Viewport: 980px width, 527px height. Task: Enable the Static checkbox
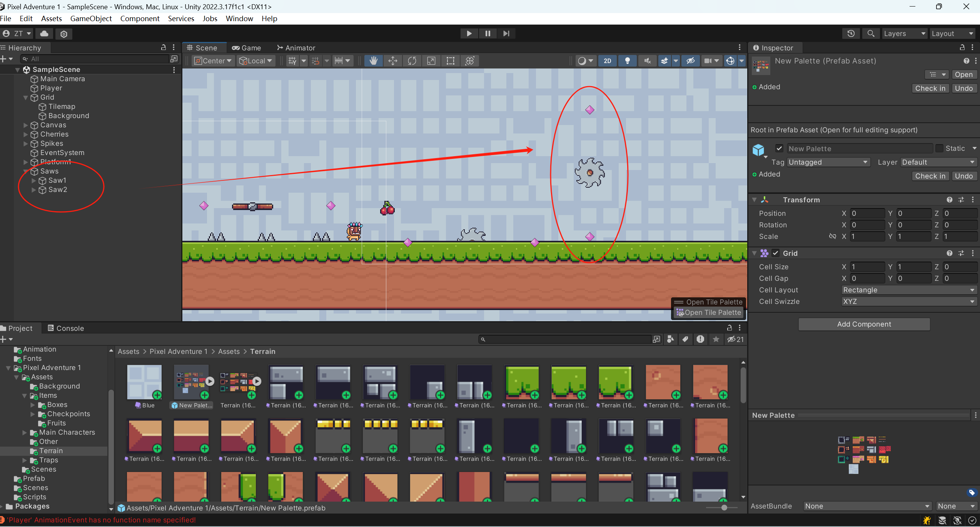click(940, 148)
